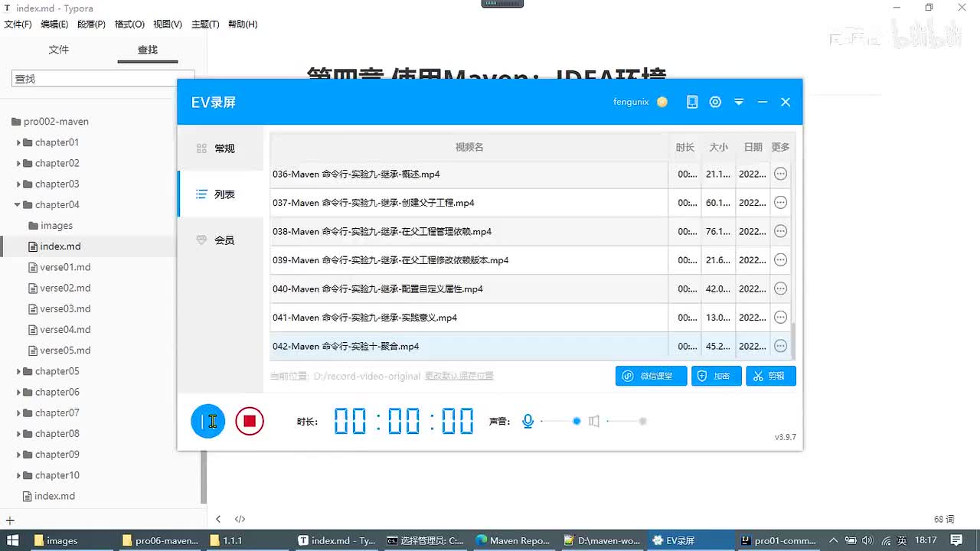980x551 pixels.
Task: Open more options for video 037
Action: coord(780,203)
